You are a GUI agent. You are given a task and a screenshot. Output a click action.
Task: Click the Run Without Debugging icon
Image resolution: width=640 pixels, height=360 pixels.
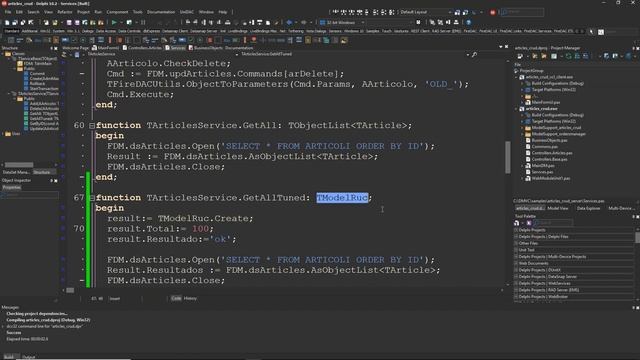pos(129,22)
